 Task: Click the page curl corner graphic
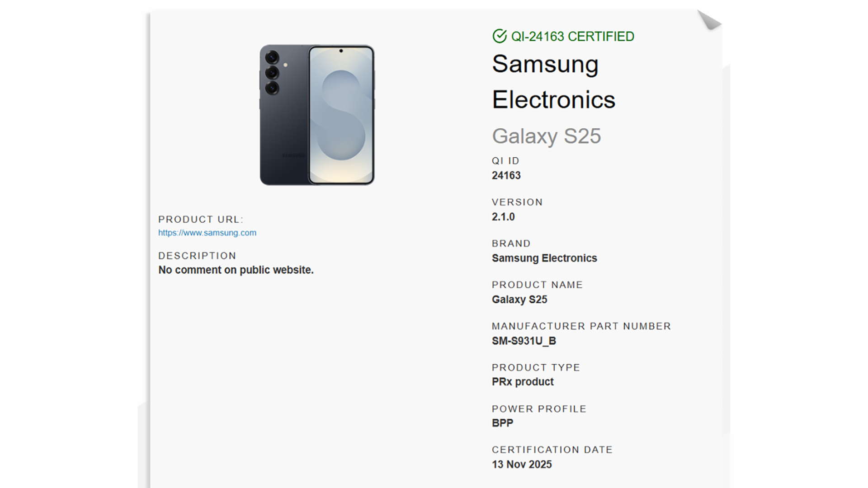708,20
